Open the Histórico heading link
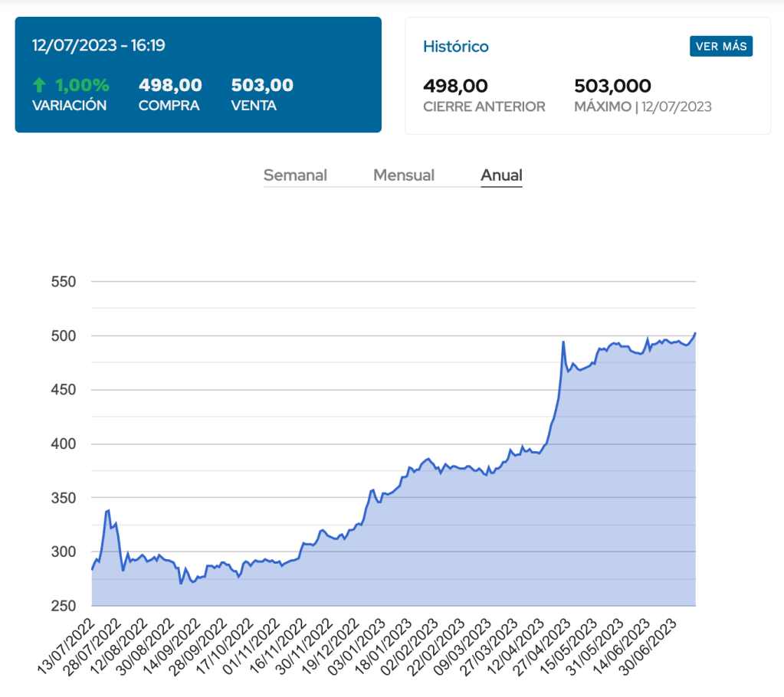 (455, 47)
